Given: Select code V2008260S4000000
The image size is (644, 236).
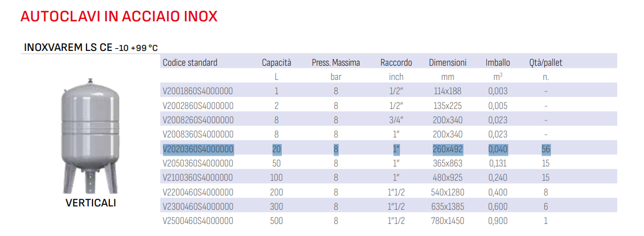Looking at the screenshot, I should [x=198, y=120].
